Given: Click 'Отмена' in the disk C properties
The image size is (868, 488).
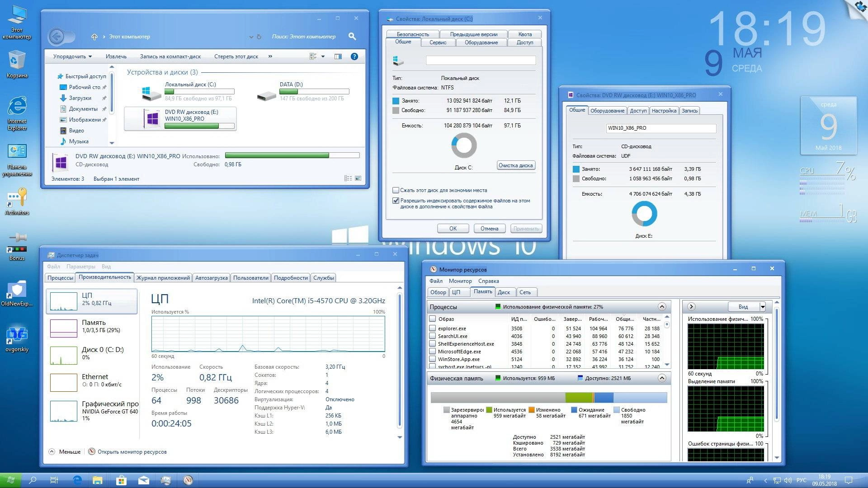Looking at the screenshot, I should 489,229.
